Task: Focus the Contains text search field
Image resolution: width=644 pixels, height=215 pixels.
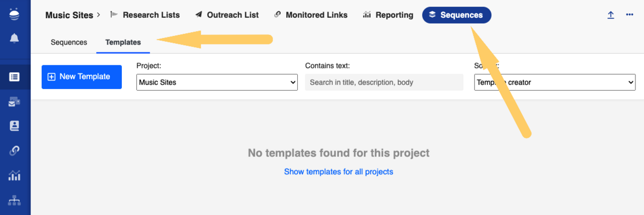Action: tap(384, 83)
